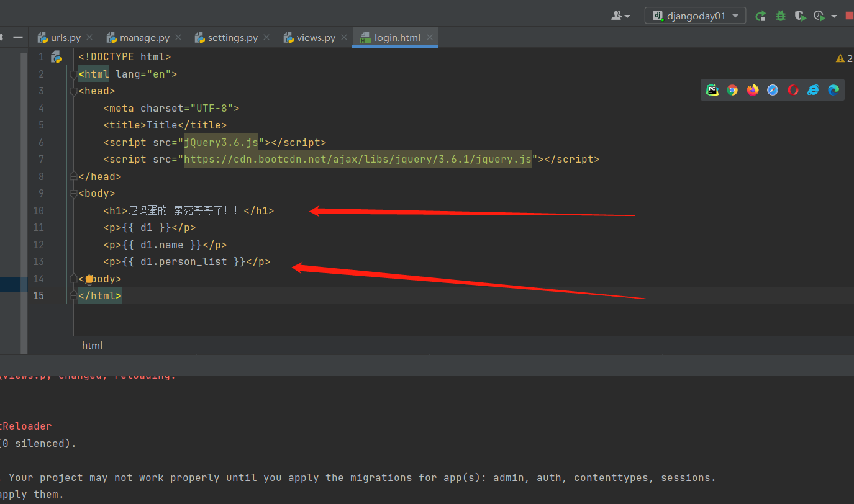Close the manage.py tab
The height and width of the screenshot is (504, 854).
point(179,38)
